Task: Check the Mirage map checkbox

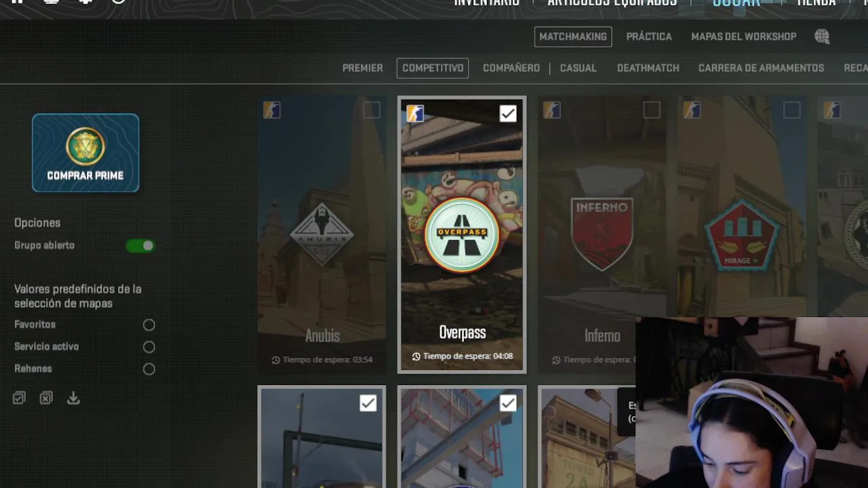Action: [x=792, y=110]
